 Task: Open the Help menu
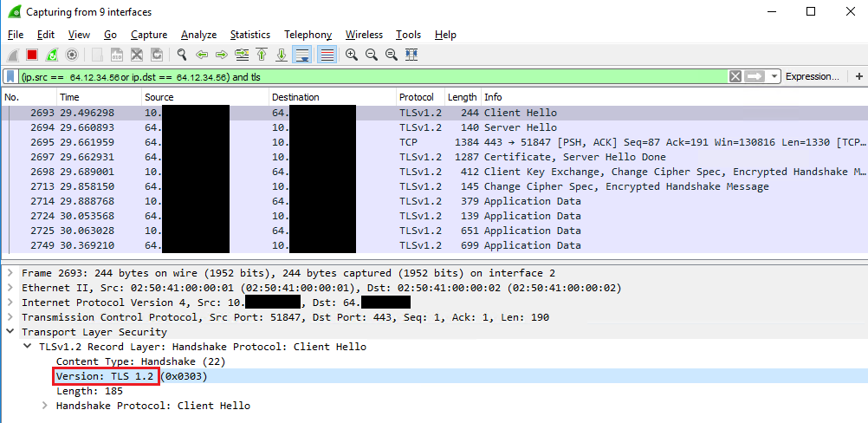point(445,35)
